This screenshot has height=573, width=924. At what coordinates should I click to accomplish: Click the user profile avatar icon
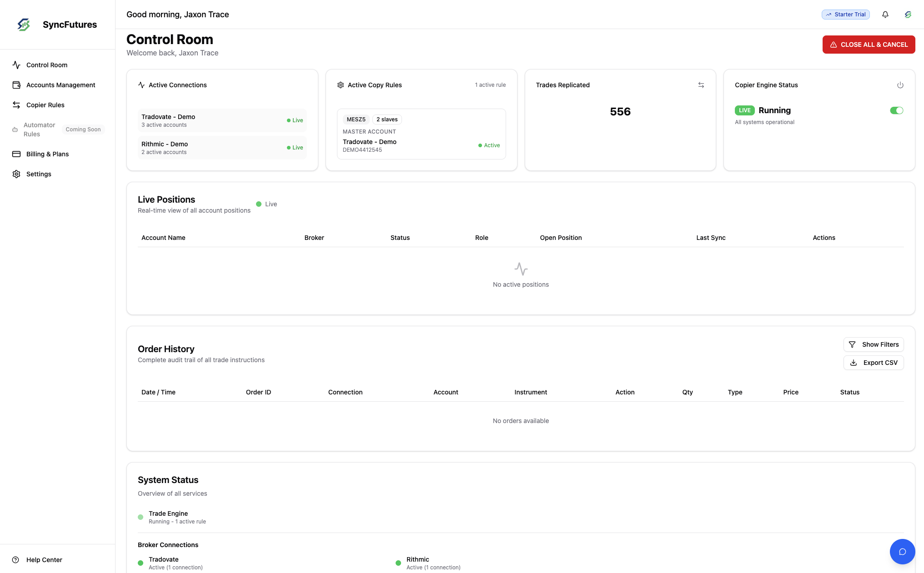[x=908, y=15]
